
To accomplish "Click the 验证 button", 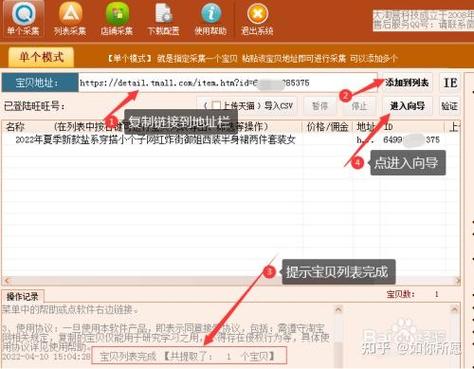I will [449, 106].
